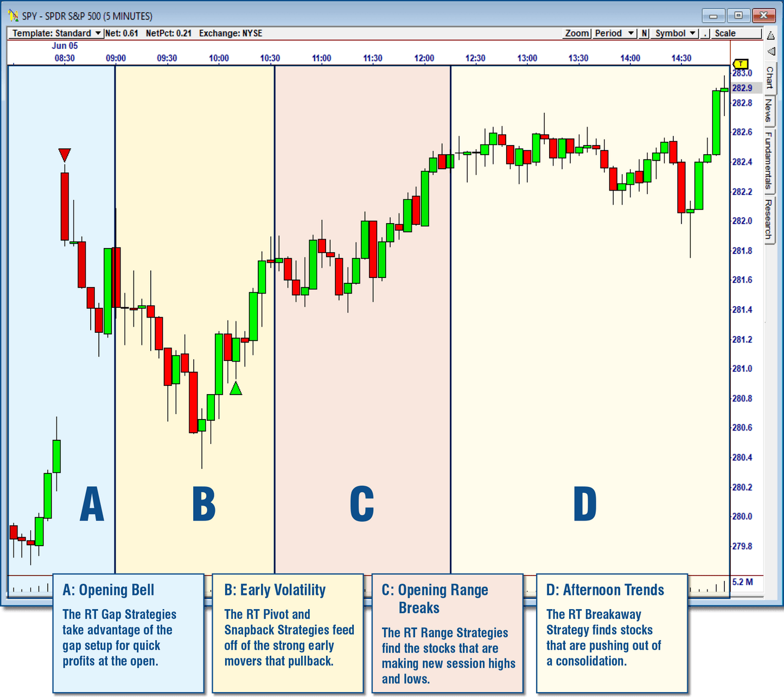Image resolution: width=784 pixels, height=697 pixels.
Task: Click the small dot button beside Scale
Action: (x=705, y=33)
